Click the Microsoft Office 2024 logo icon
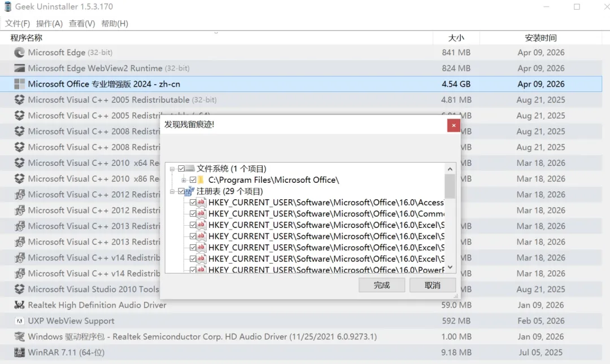 click(x=19, y=84)
